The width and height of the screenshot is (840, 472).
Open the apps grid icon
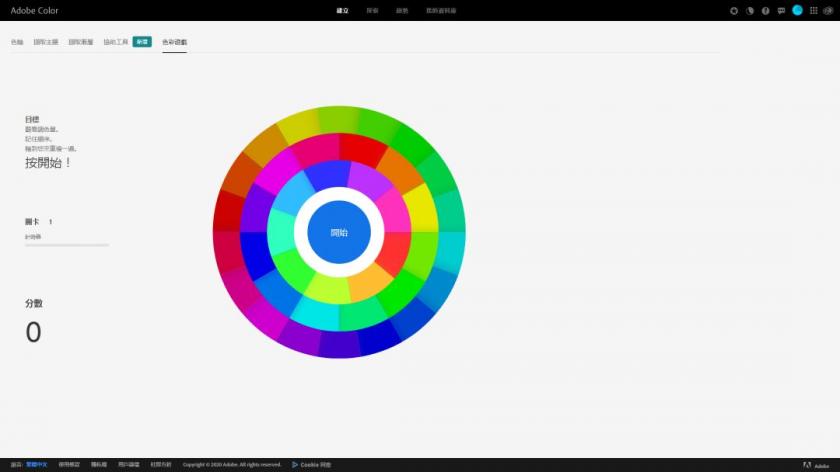tap(814, 10)
